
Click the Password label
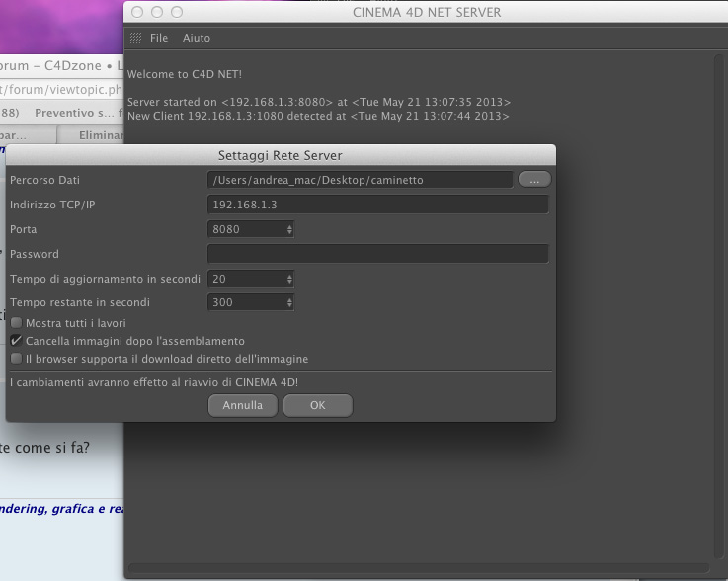point(35,254)
